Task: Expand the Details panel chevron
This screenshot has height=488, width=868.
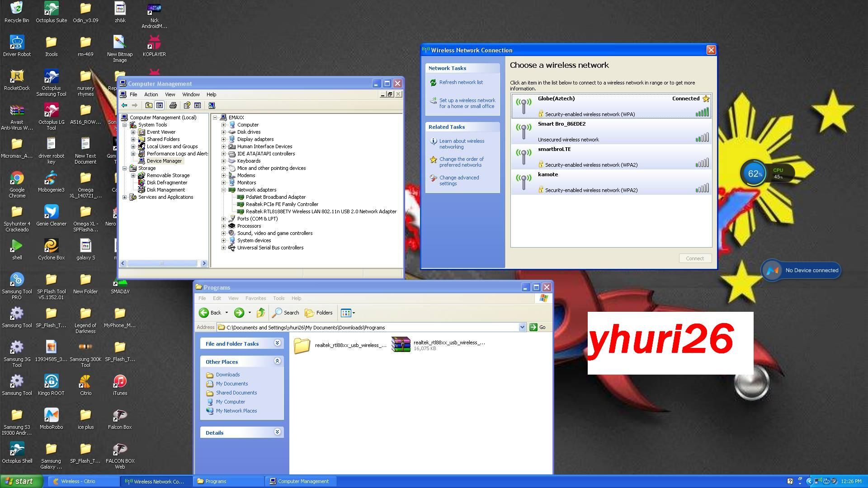Action: click(x=278, y=432)
